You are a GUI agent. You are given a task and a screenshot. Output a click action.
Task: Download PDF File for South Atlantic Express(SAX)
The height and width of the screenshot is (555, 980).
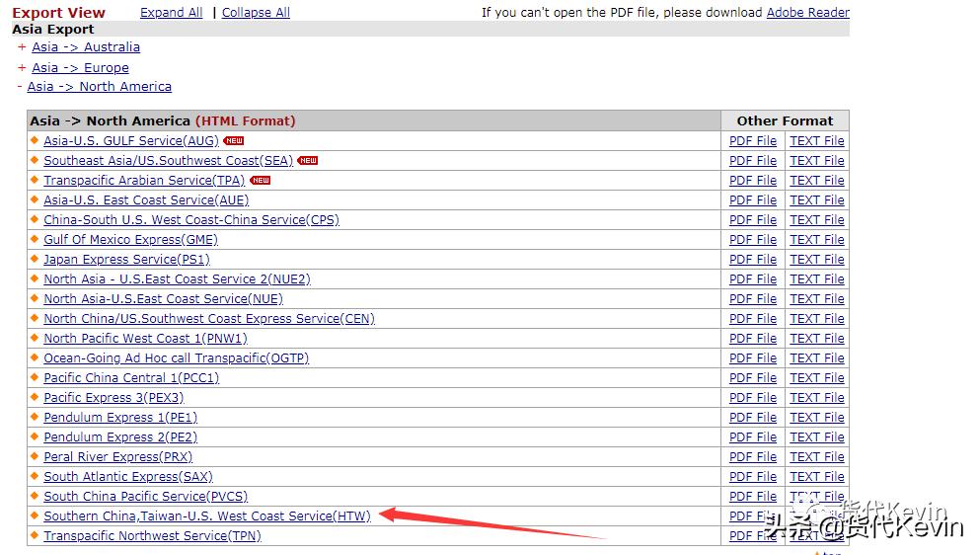[752, 477]
